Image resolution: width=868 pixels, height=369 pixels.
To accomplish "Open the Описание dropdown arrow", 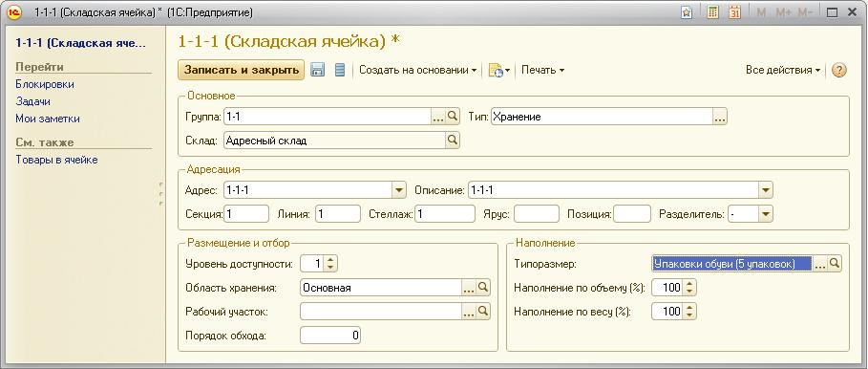I will [x=766, y=190].
